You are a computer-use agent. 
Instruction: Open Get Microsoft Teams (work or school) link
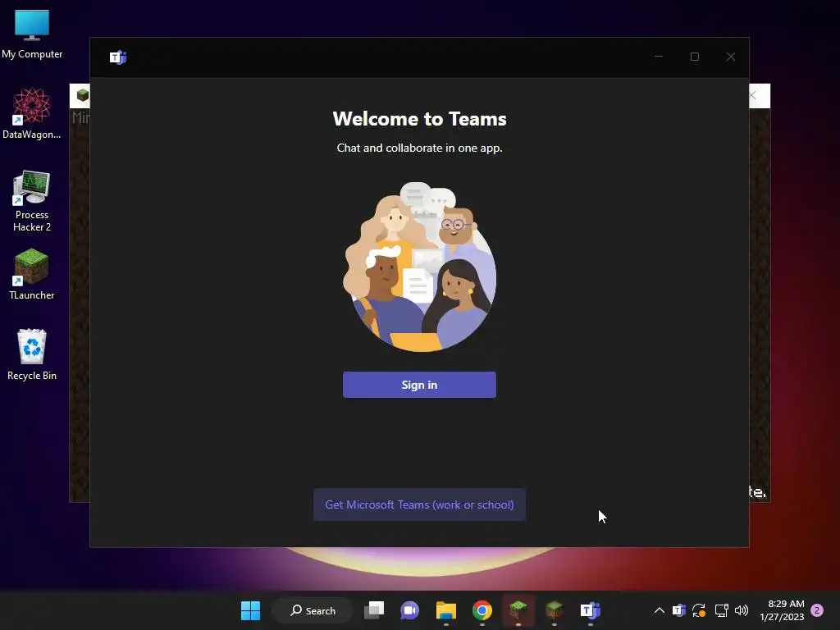point(419,504)
